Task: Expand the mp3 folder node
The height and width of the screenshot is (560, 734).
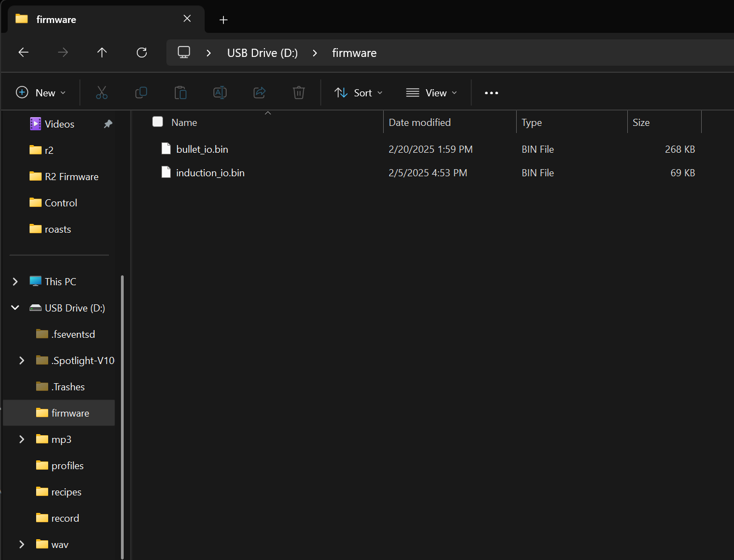Action: tap(22, 439)
